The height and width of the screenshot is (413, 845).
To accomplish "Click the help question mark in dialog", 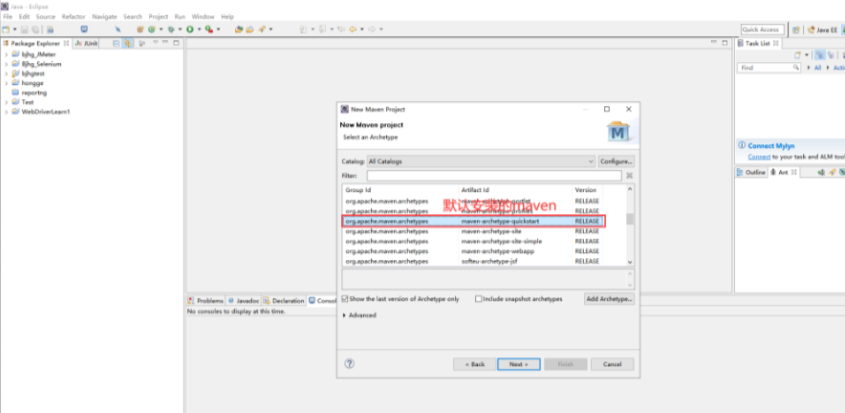I will pos(349,363).
